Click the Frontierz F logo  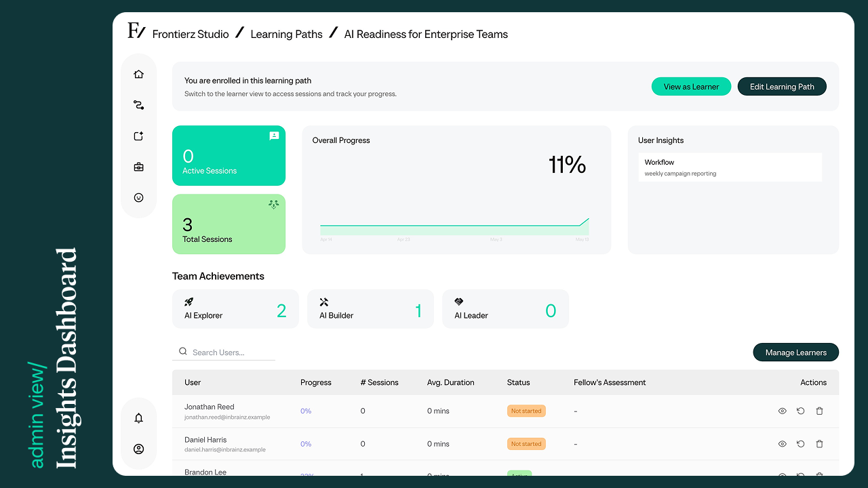click(x=136, y=30)
